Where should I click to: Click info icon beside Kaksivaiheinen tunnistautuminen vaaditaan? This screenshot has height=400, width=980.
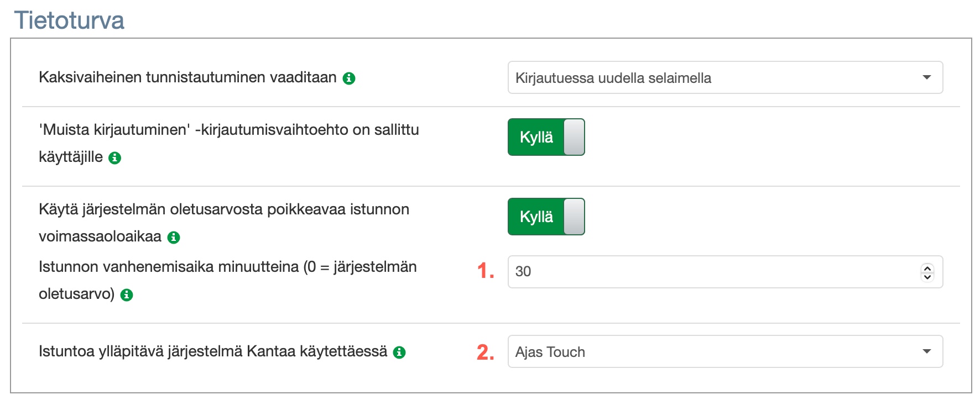(349, 78)
